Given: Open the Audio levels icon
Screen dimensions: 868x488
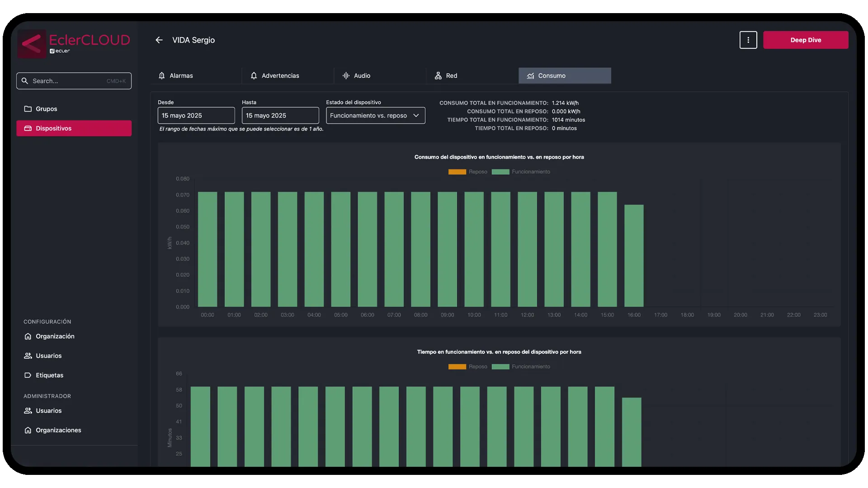Looking at the screenshot, I should point(345,75).
